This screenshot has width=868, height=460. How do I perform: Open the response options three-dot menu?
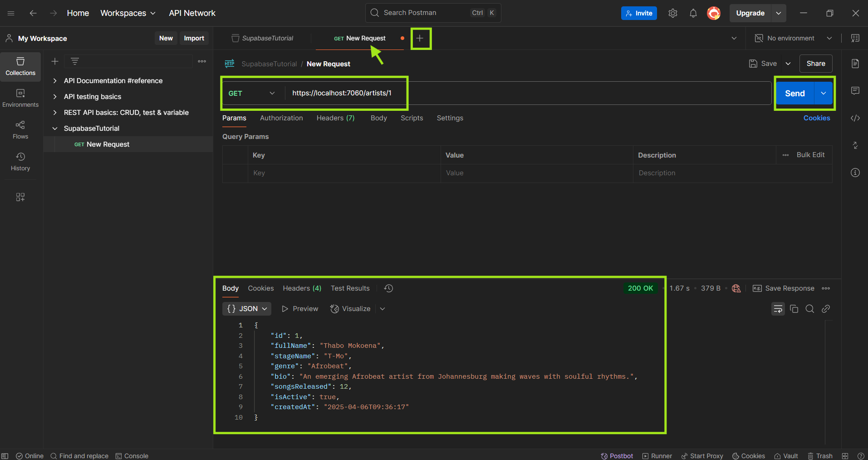coord(826,288)
